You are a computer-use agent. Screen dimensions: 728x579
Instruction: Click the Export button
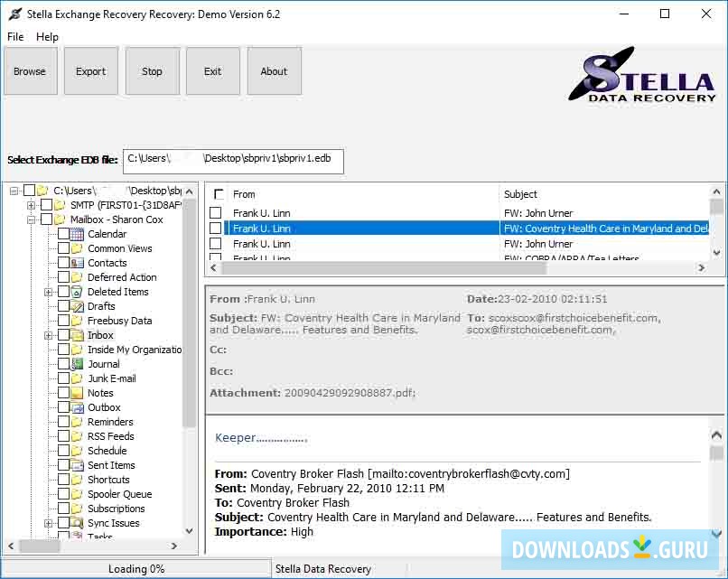[x=90, y=70]
